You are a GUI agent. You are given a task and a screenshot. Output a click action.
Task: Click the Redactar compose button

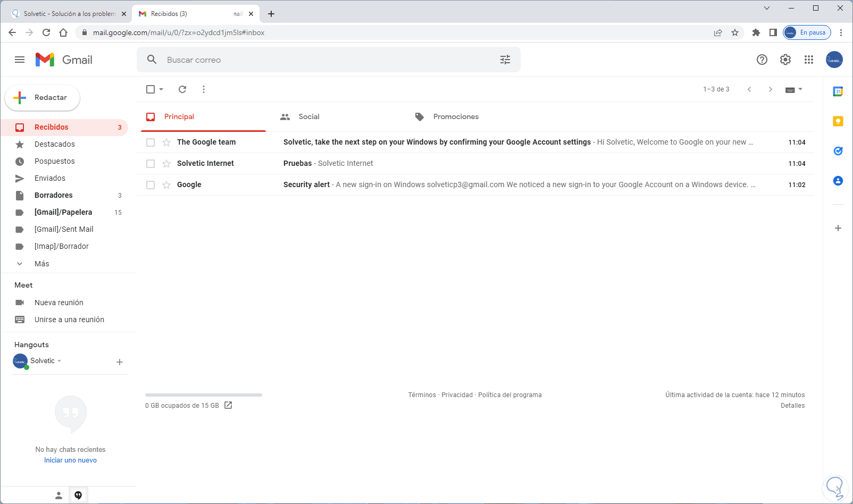point(43,98)
